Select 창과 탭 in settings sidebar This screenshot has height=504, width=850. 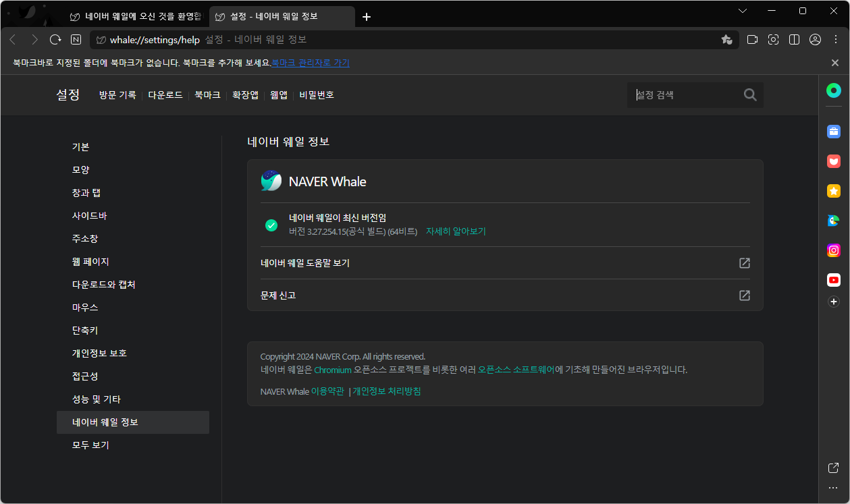(x=133, y=193)
